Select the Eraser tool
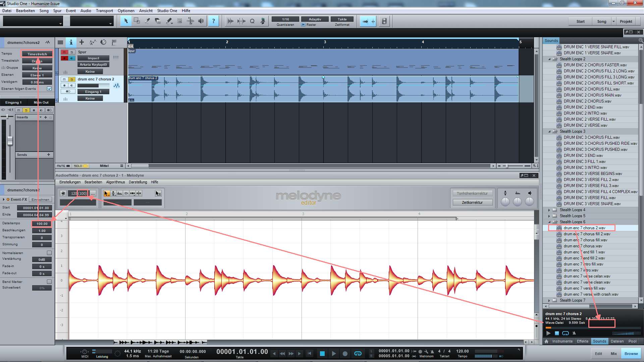 (x=158, y=21)
